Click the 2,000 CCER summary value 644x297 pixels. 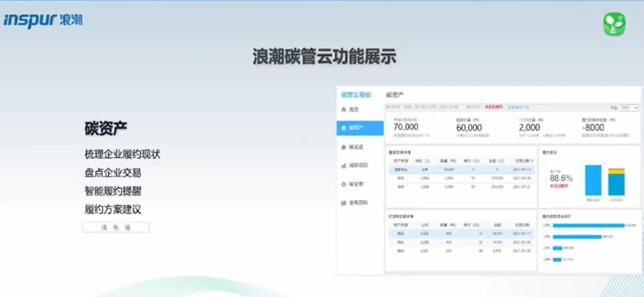(529, 127)
